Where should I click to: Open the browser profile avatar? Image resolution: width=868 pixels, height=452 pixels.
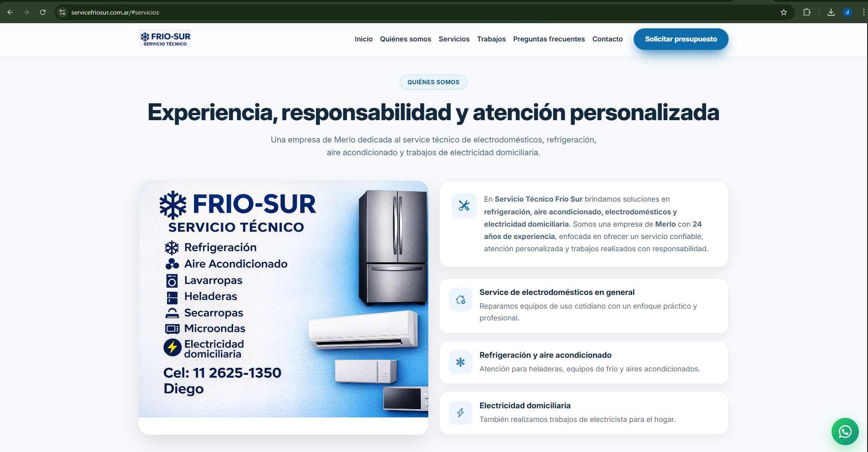[x=848, y=12]
